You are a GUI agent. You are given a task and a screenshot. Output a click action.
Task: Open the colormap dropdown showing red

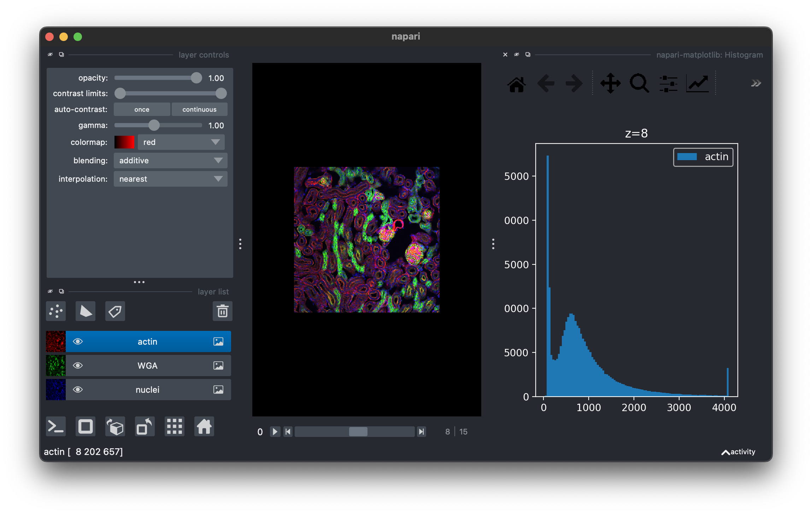pyautogui.click(x=181, y=142)
